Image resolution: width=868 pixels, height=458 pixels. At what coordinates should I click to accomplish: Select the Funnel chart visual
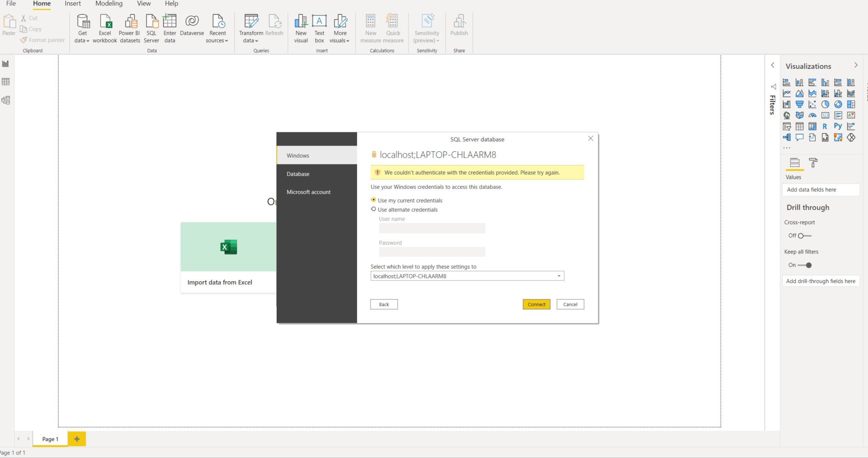click(800, 104)
